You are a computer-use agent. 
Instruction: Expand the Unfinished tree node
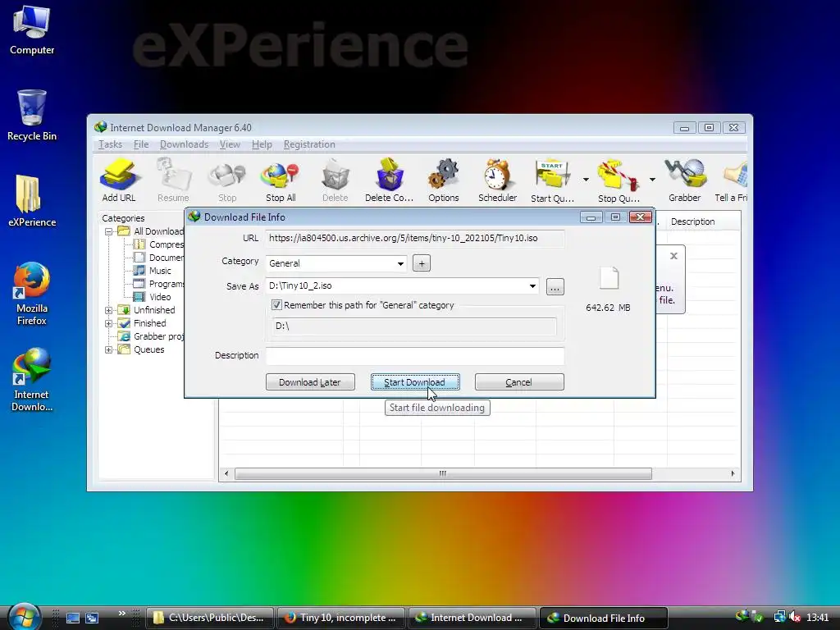109,310
